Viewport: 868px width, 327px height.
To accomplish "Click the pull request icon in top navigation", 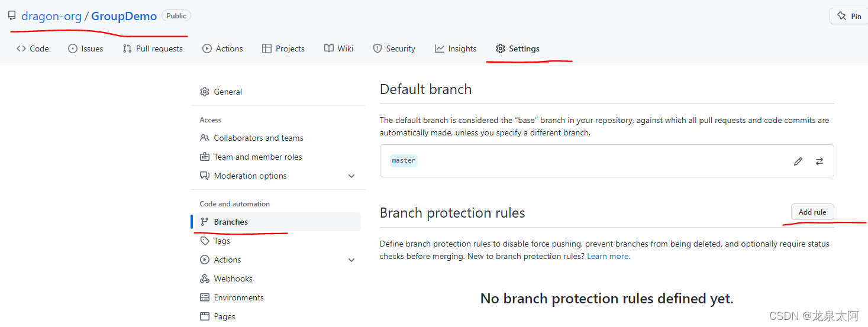I will [127, 48].
